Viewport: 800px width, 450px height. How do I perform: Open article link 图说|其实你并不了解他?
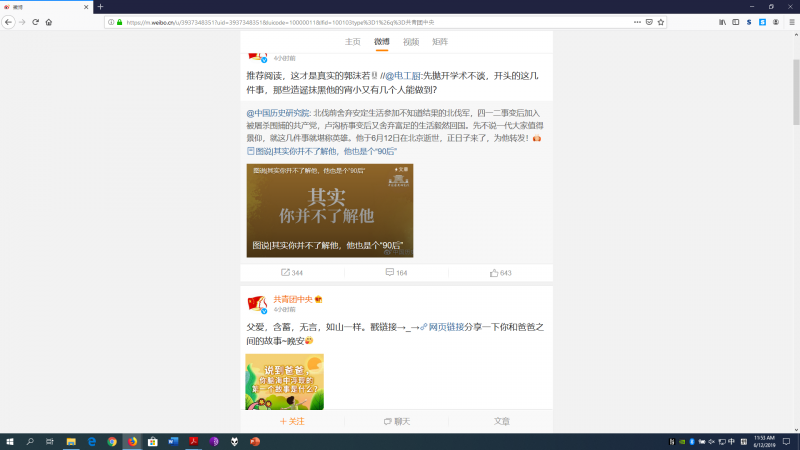tap(322, 151)
